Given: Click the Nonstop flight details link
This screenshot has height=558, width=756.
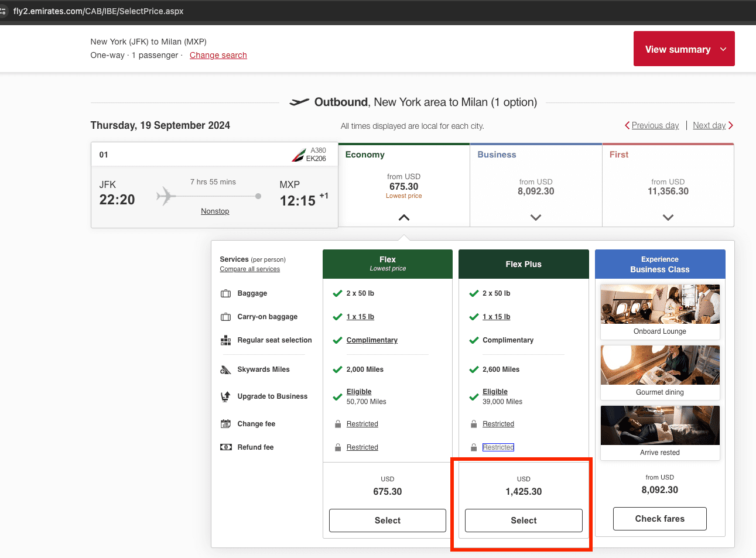Looking at the screenshot, I should (x=215, y=211).
